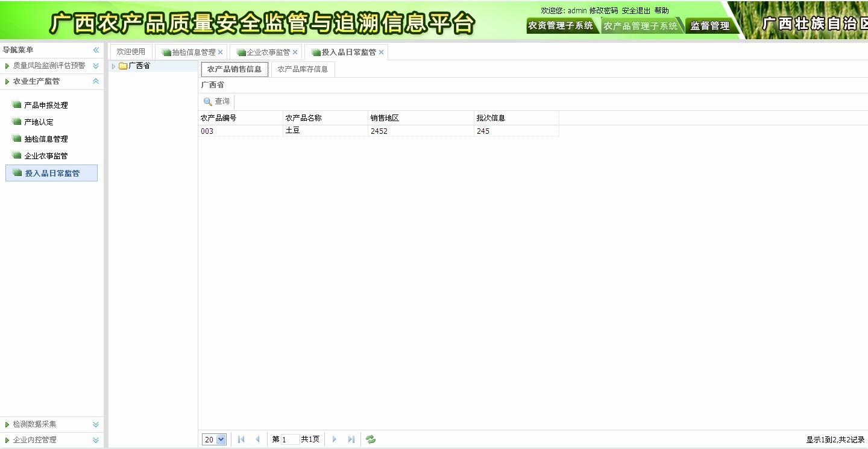
Task: Collapse the 导航菜单 navigation panel
Action: [x=96, y=50]
